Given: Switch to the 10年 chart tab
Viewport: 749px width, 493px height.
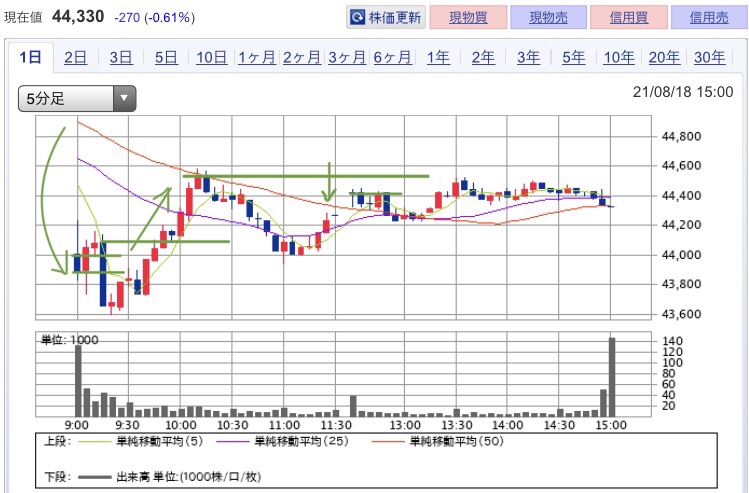Looking at the screenshot, I should (x=619, y=57).
